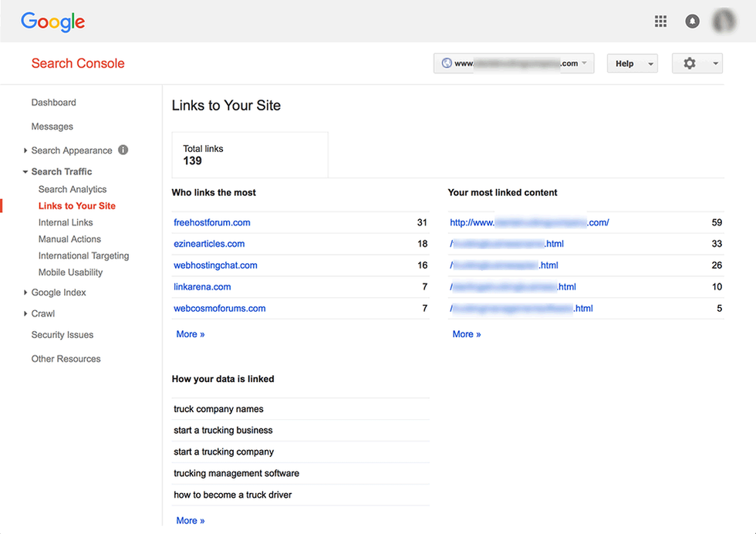Select 'start a trucking company' anchor text
The height and width of the screenshot is (534, 756).
tap(224, 452)
